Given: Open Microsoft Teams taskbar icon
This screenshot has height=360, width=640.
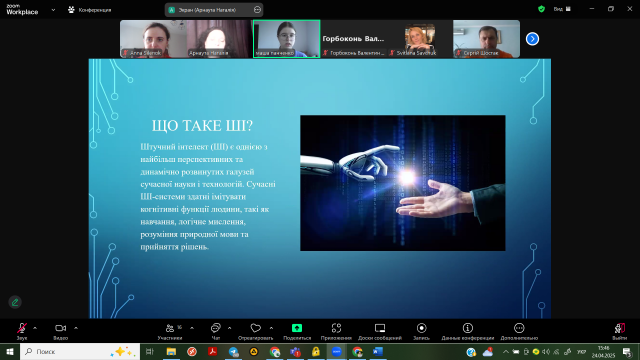Looking at the screenshot, I should [x=295, y=351].
